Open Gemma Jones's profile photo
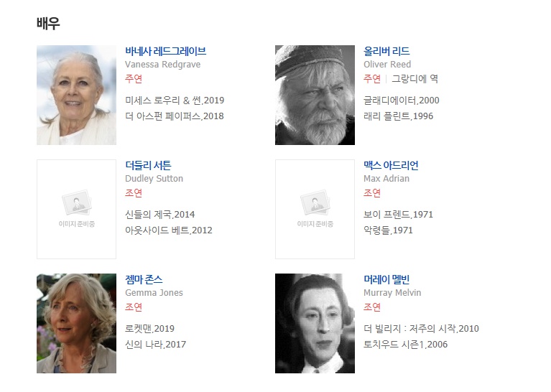Screen dimensions: 551x392 coord(76,323)
